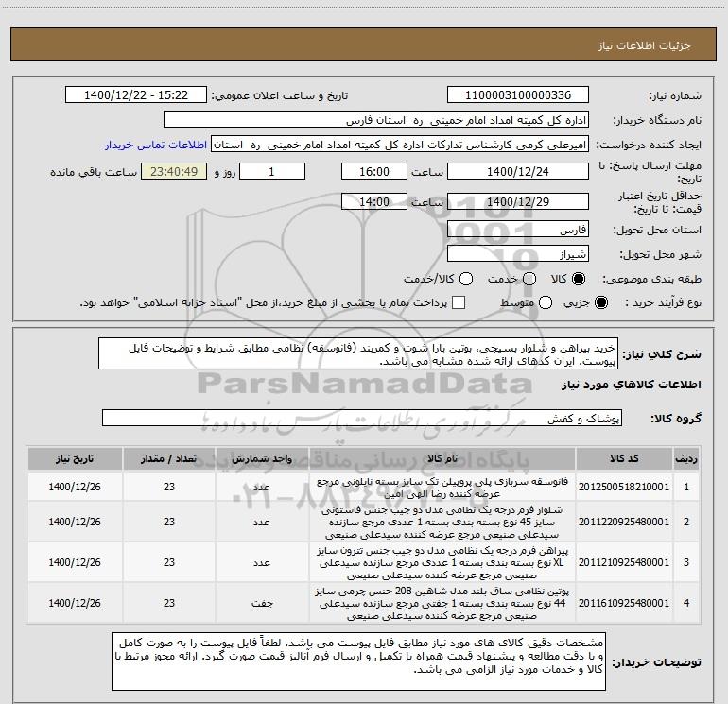
Task: Click the request creator name field
Action: [x=400, y=145]
